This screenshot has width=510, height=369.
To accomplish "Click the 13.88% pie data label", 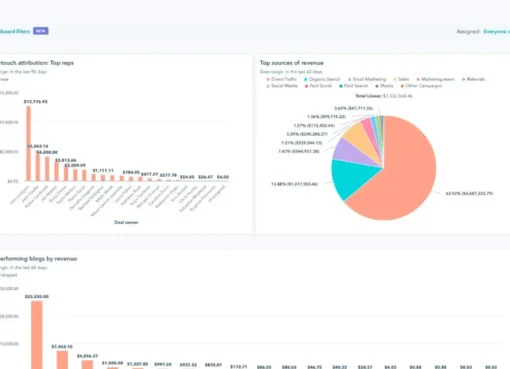I will point(295,184).
